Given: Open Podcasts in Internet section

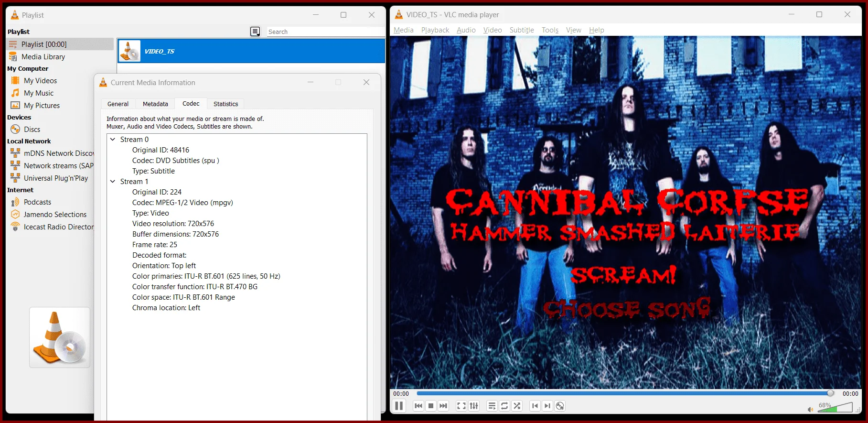Looking at the screenshot, I should [37, 202].
